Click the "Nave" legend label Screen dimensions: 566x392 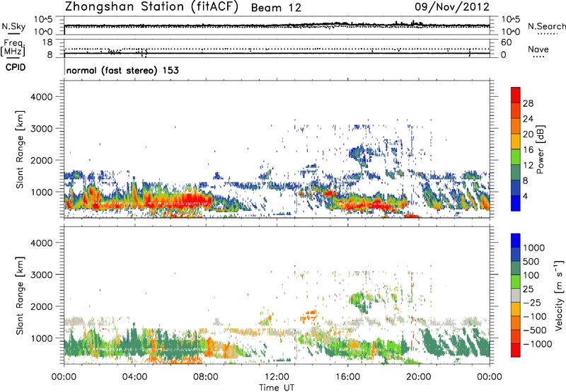pos(538,49)
